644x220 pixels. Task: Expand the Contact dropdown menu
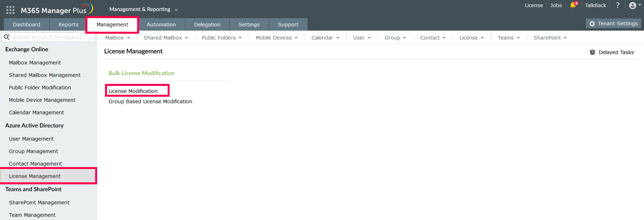click(433, 37)
